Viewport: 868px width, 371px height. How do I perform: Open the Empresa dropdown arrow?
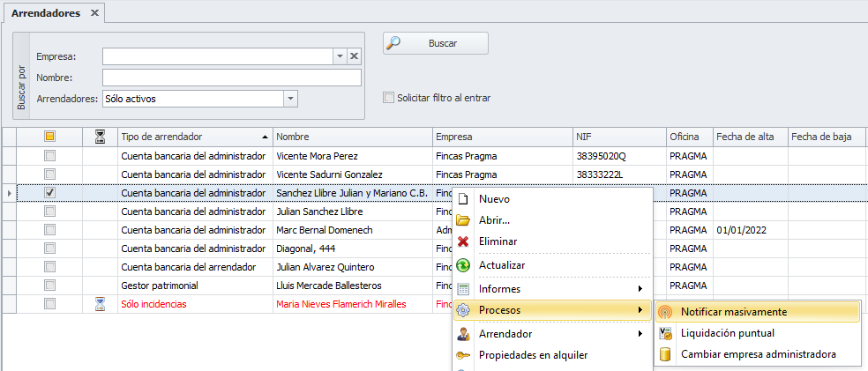tap(340, 56)
